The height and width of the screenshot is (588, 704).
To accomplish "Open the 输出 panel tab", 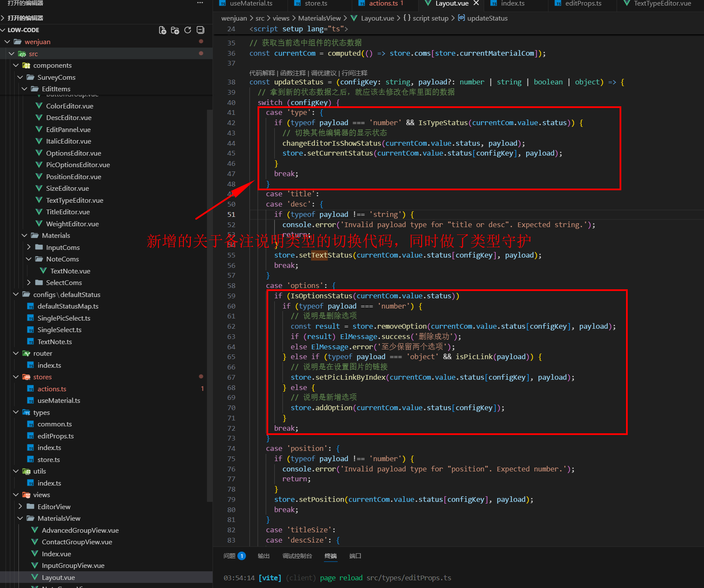I will (x=264, y=556).
